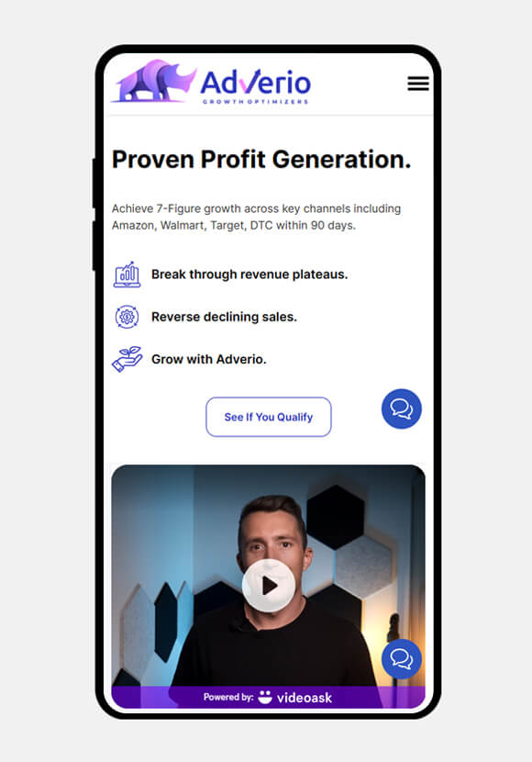Image resolution: width=532 pixels, height=762 pixels.
Task: Open the hamburger menu
Action: click(x=418, y=84)
